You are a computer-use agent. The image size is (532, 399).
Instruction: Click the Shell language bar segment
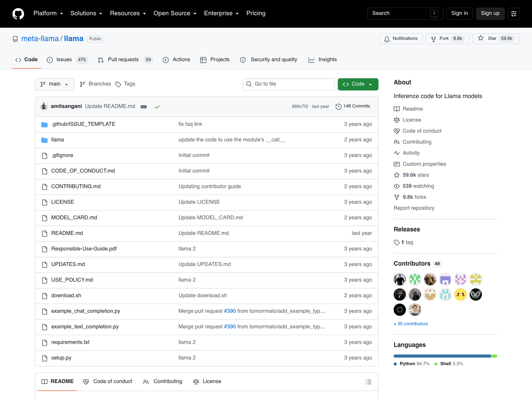[494, 356]
